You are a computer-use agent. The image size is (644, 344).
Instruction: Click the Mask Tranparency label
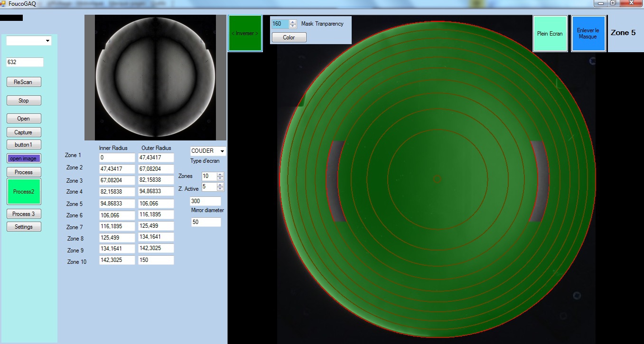(322, 24)
